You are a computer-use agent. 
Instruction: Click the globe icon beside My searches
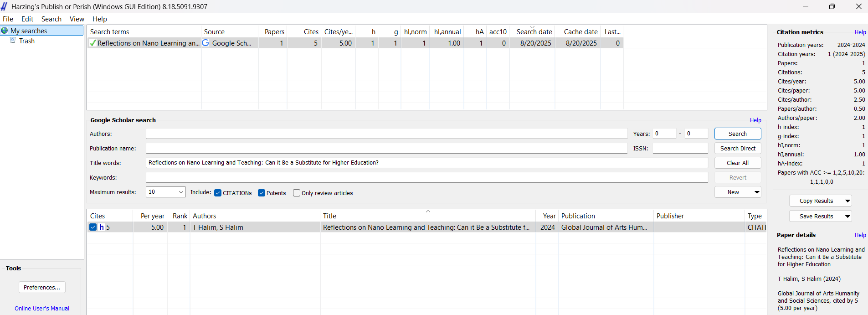point(5,31)
